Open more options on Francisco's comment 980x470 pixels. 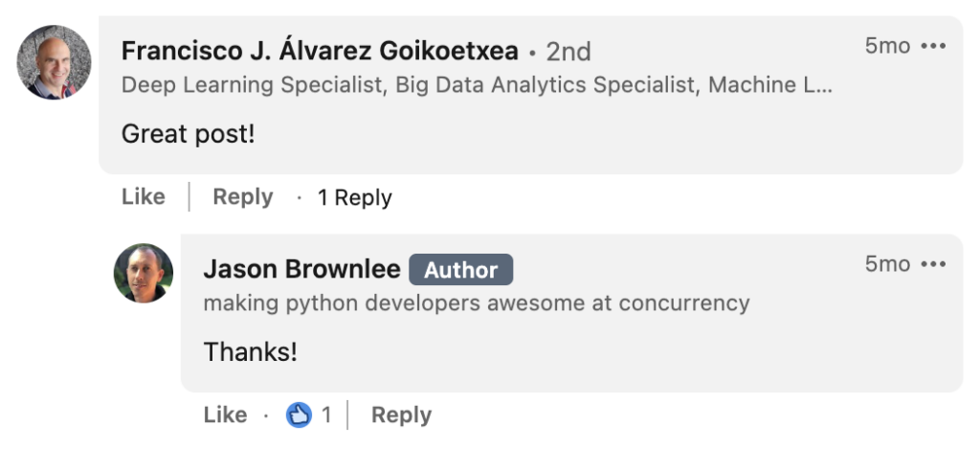click(932, 47)
